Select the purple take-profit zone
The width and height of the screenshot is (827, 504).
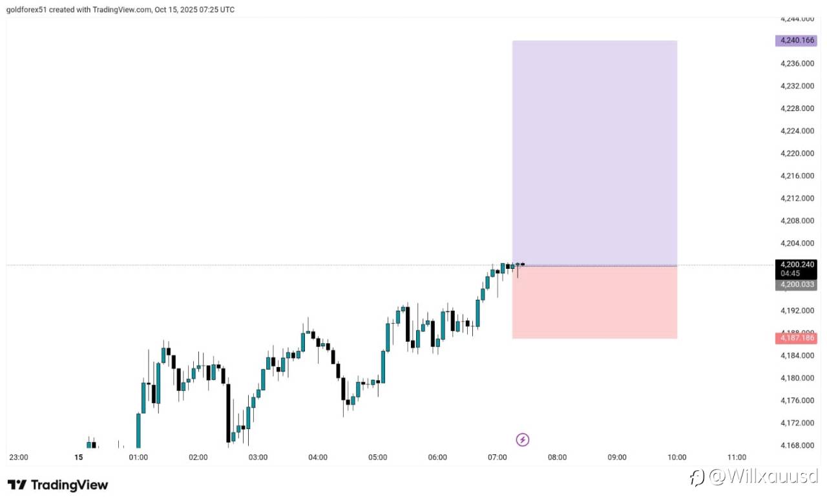(x=594, y=152)
